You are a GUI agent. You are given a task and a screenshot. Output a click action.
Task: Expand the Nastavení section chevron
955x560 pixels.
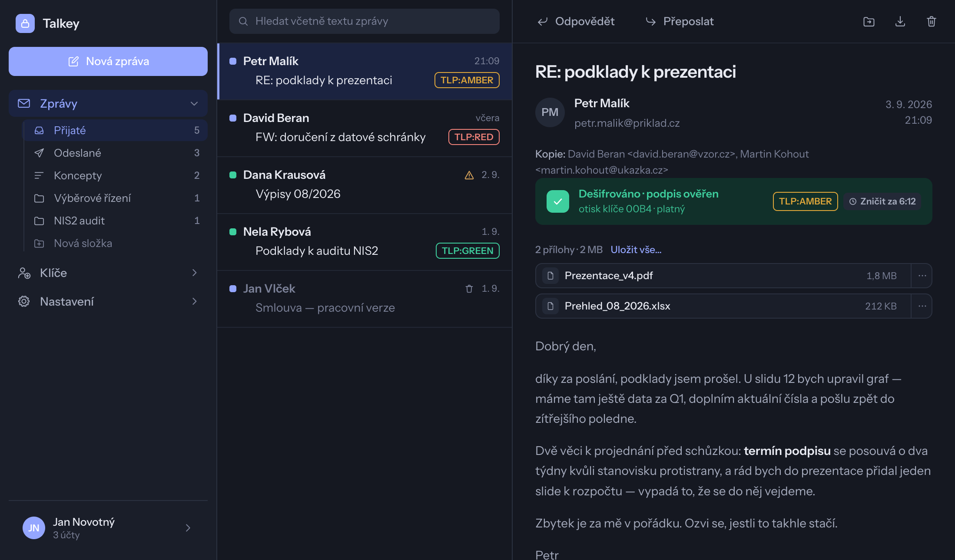[x=195, y=301]
